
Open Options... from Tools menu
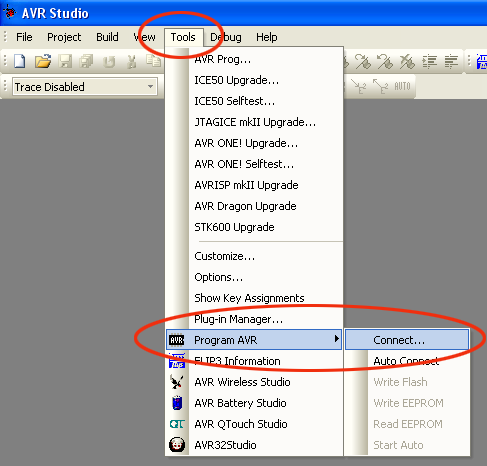click(254, 277)
